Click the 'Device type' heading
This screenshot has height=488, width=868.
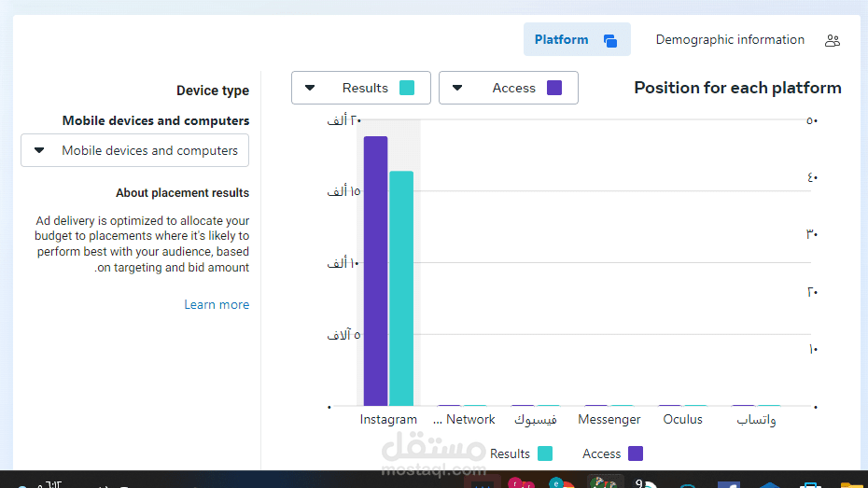[213, 91]
